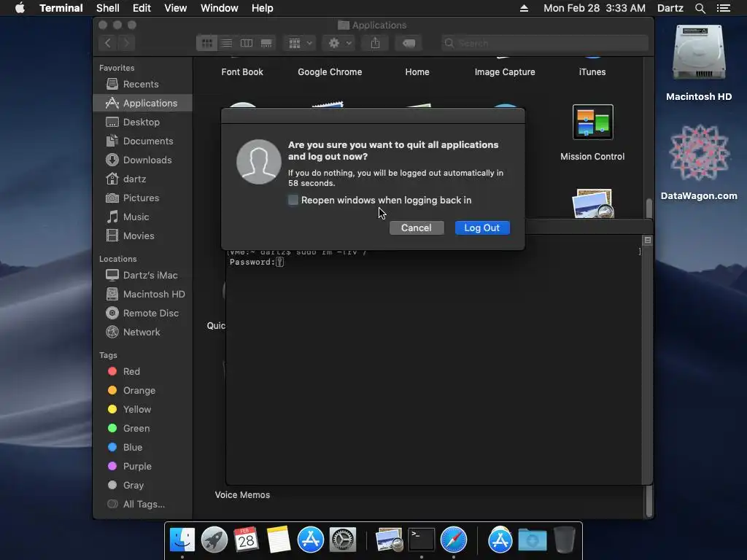Click Finder share button
This screenshot has height=560, width=747.
click(x=376, y=43)
